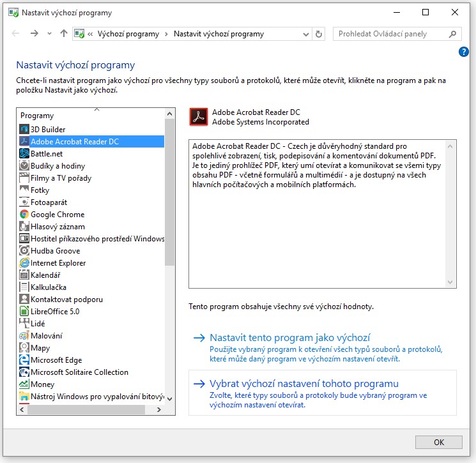Click the Hudba Groove music icon
Viewport: 476px width, 463px height.
pyautogui.click(x=24, y=250)
